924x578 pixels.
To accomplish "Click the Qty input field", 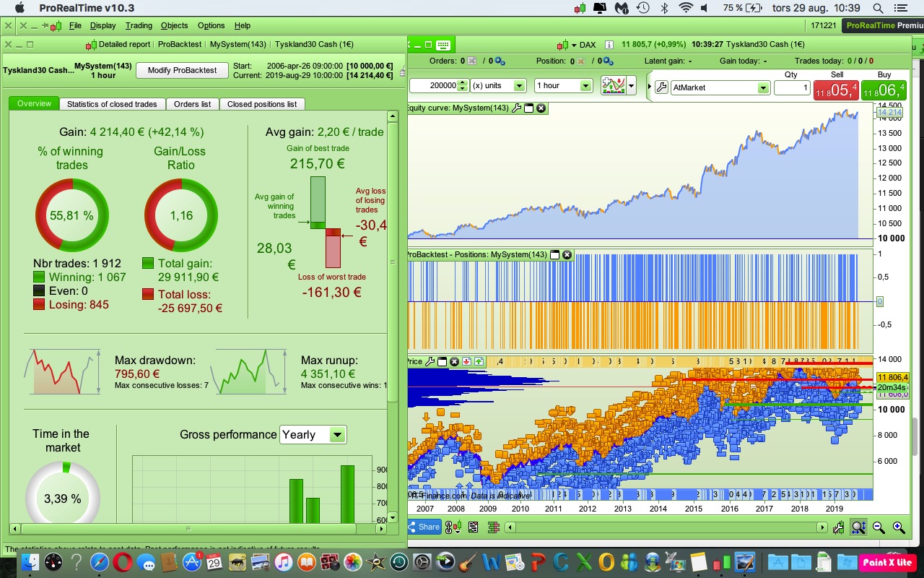I will point(792,87).
